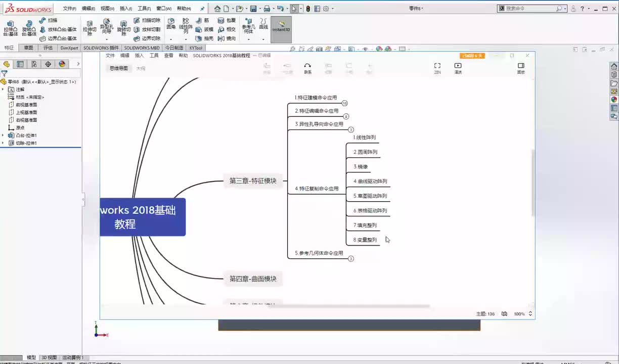Select the 第三章-特征模块 mind map node
Image resolution: width=619 pixels, height=364 pixels.
[253, 180]
